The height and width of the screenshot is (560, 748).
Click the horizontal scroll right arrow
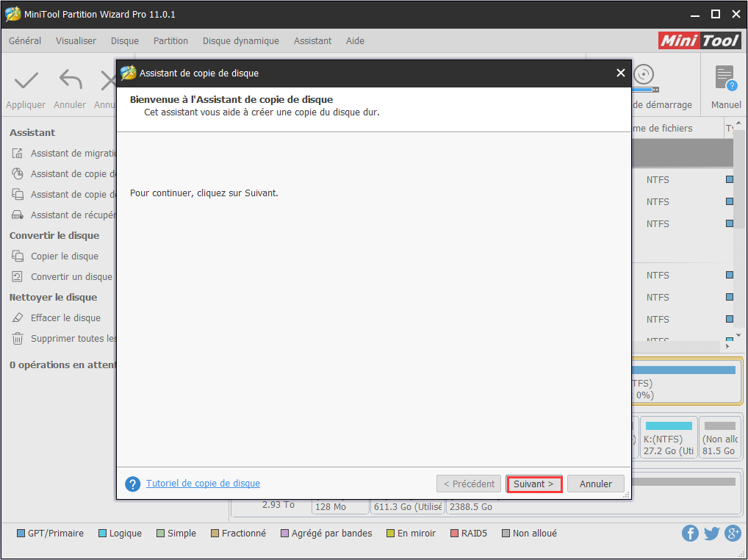tap(727, 346)
